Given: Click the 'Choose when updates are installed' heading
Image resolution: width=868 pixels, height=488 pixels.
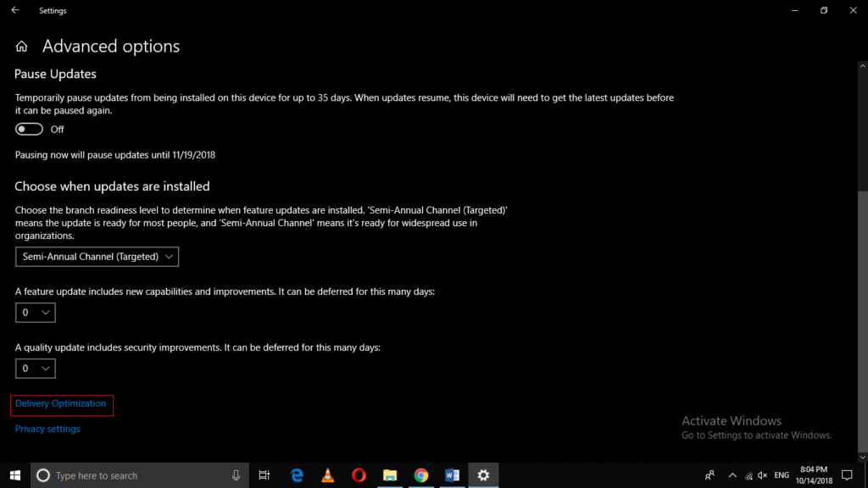Looking at the screenshot, I should (113, 186).
